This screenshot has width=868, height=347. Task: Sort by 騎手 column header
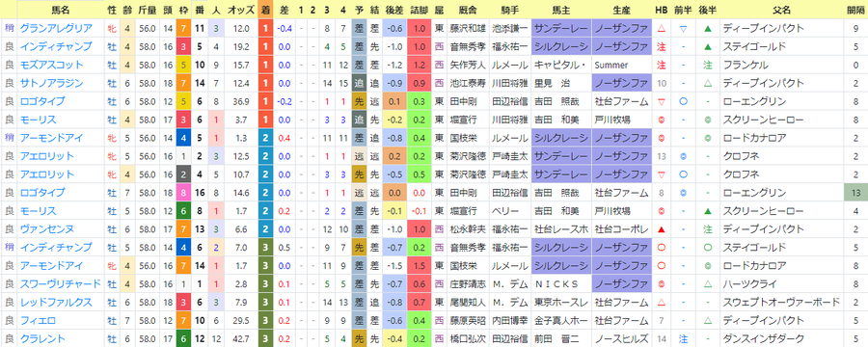pyautogui.click(x=509, y=10)
